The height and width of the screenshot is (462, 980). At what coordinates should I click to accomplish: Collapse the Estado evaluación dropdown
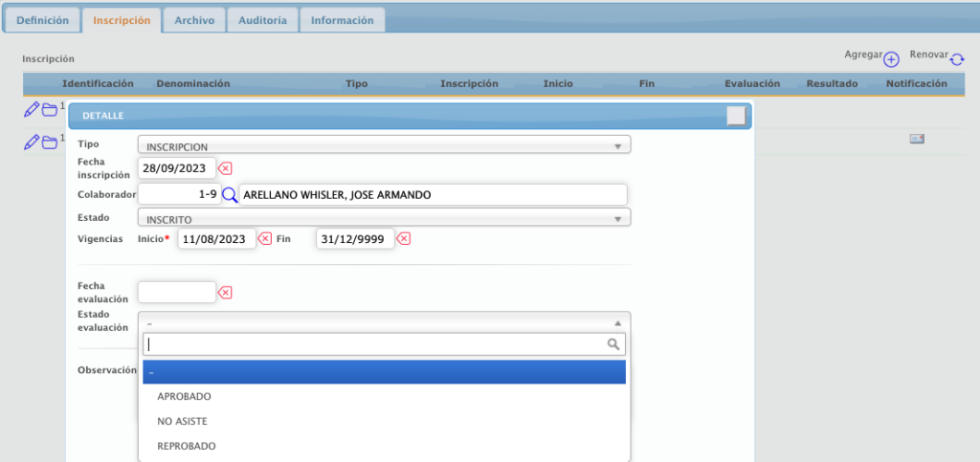click(x=384, y=322)
